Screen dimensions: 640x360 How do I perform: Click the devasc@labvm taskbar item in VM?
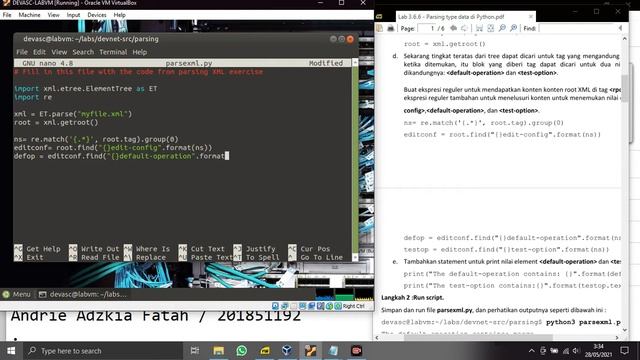[83, 294]
